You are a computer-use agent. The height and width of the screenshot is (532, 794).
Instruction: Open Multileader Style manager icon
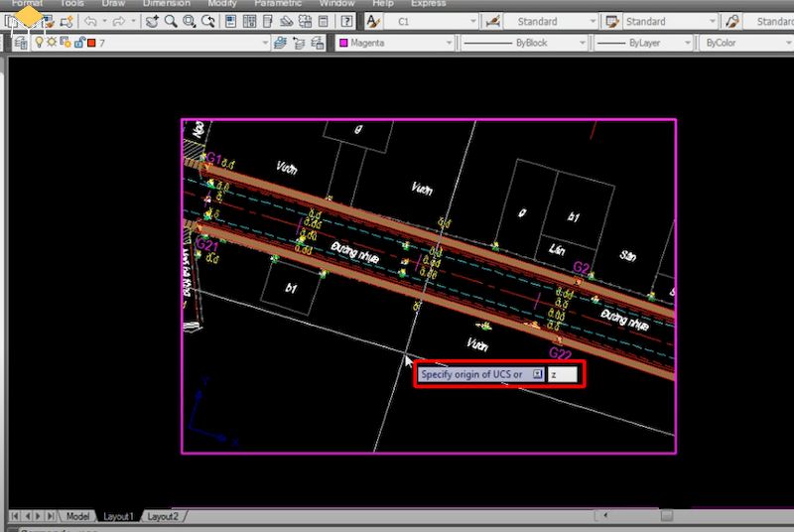click(x=731, y=21)
